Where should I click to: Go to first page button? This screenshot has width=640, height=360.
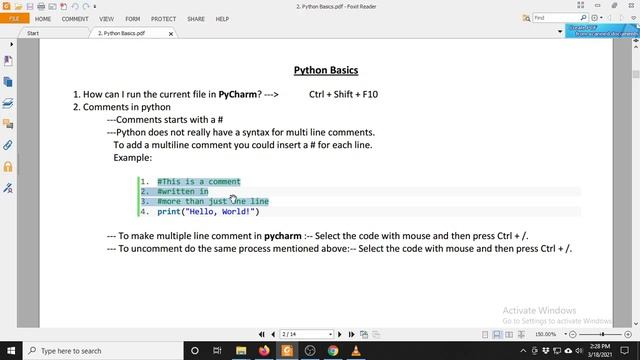(x=262, y=334)
